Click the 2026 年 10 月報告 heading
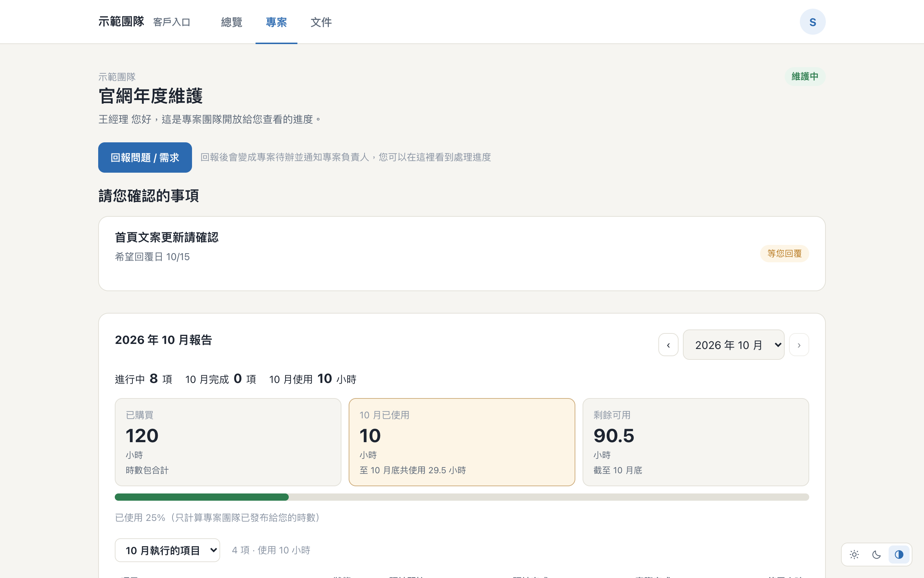Screen dimensions: 924x578 [164, 340]
